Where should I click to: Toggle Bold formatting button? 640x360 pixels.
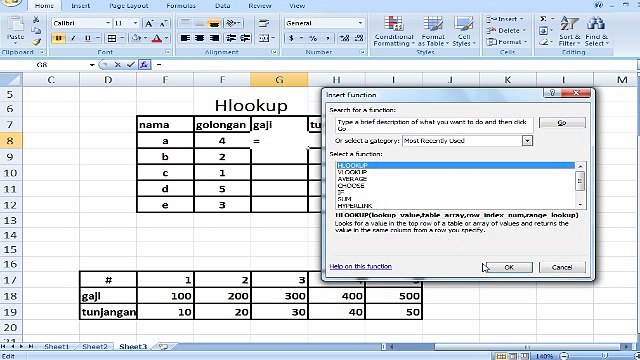coord(58,38)
